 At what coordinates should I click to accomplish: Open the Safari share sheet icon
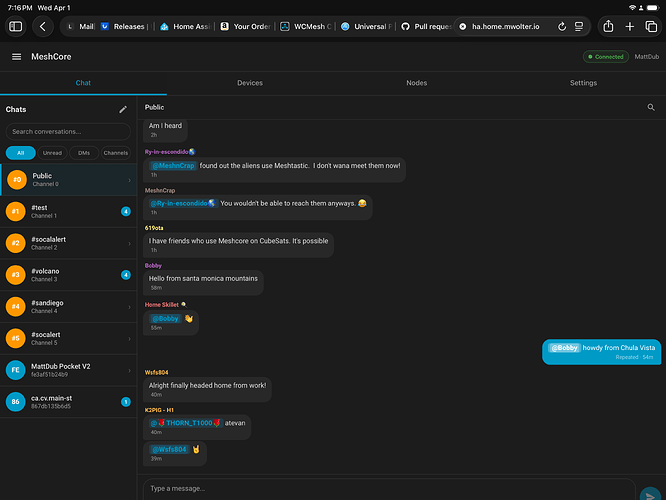(x=608, y=26)
